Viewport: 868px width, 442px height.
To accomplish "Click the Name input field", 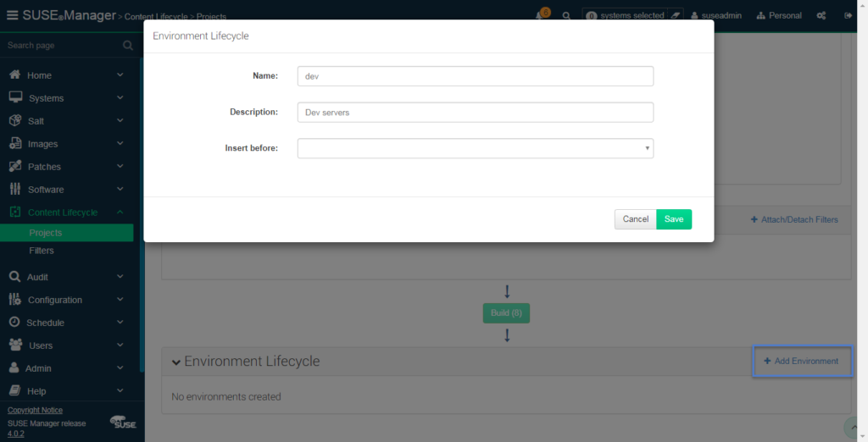I will [476, 76].
